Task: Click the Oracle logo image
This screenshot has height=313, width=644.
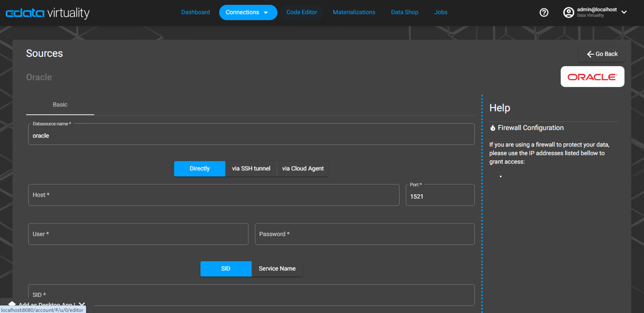Action: 592,76
